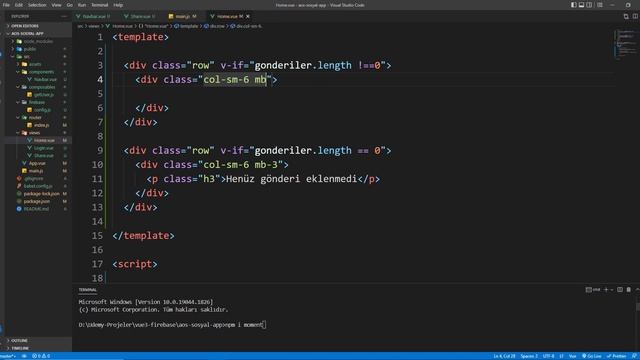Screen dimensions: 640x360
Task: Collapse the src folder
Action: 26,56
